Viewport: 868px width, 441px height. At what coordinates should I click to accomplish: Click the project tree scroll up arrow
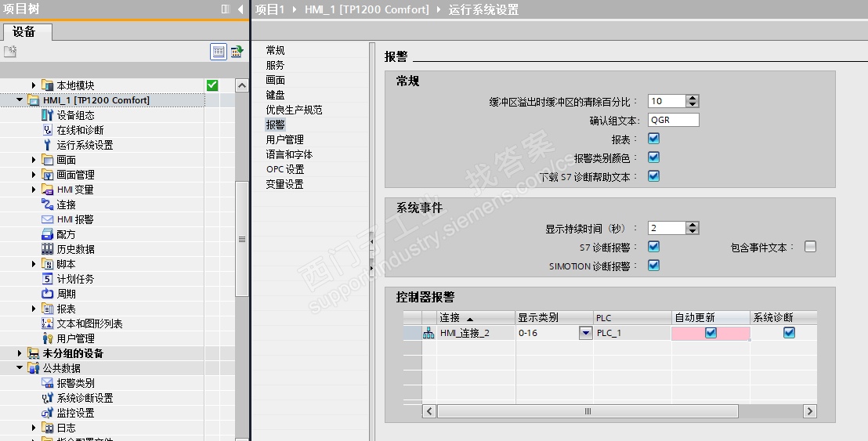242,85
